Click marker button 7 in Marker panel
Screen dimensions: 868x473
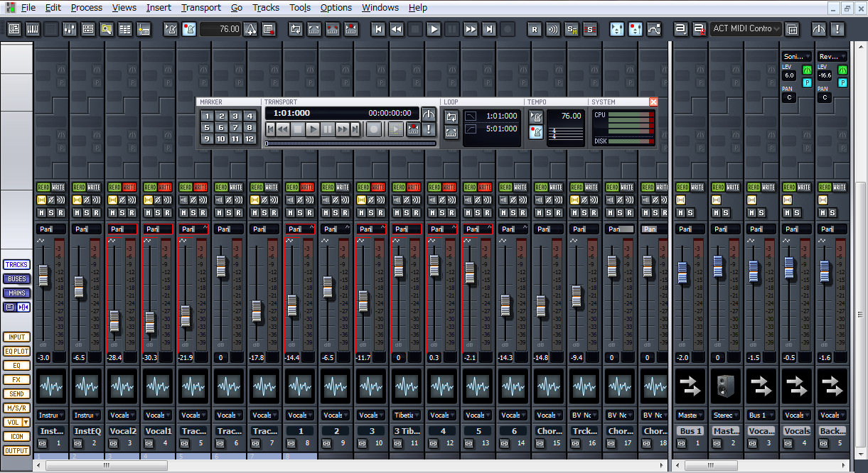click(x=235, y=128)
